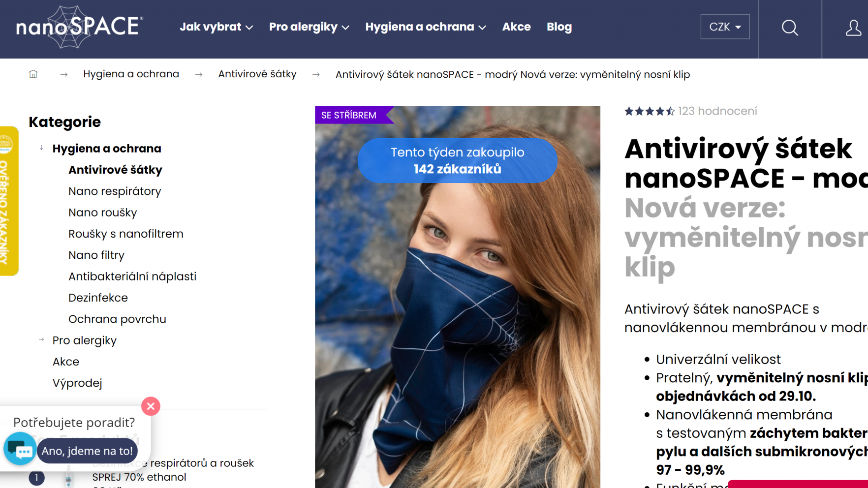Screen dimensions: 868x488
Task: Open the yellow verified customers side badge
Action: point(8,201)
